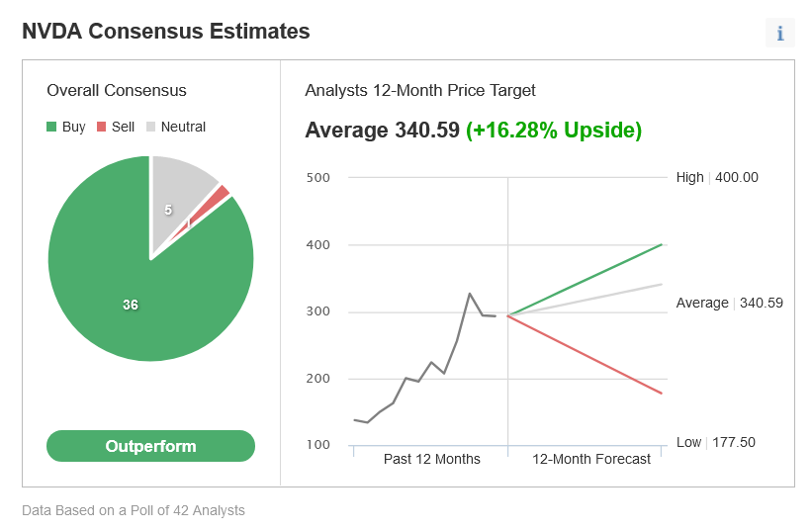Click the green Buy legend swatch

pos(51,127)
